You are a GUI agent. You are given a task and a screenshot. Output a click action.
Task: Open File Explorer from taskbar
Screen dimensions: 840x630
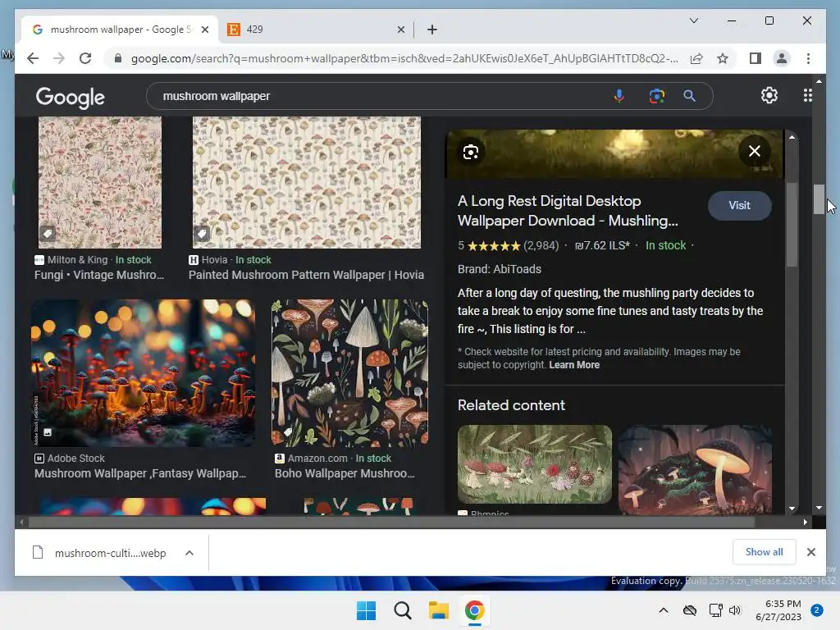(438, 610)
